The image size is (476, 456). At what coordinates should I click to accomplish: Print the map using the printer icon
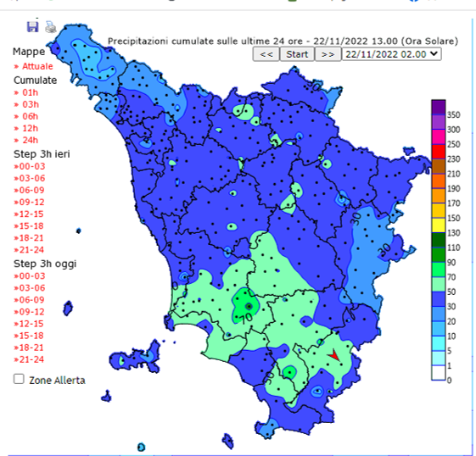[51, 26]
